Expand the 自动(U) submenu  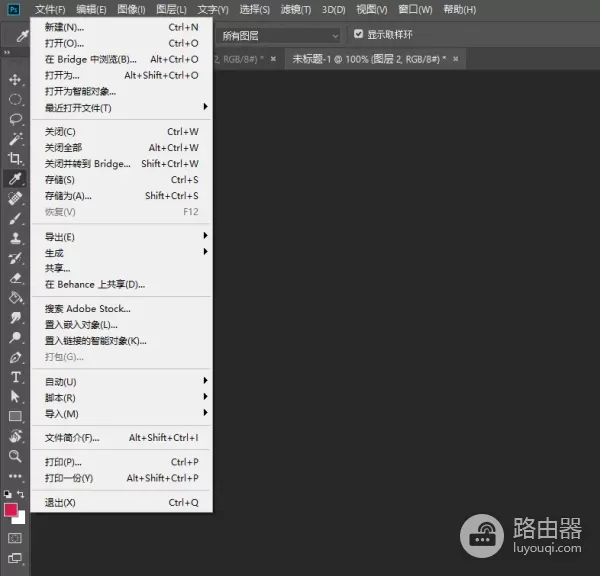pyautogui.click(x=121, y=382)
